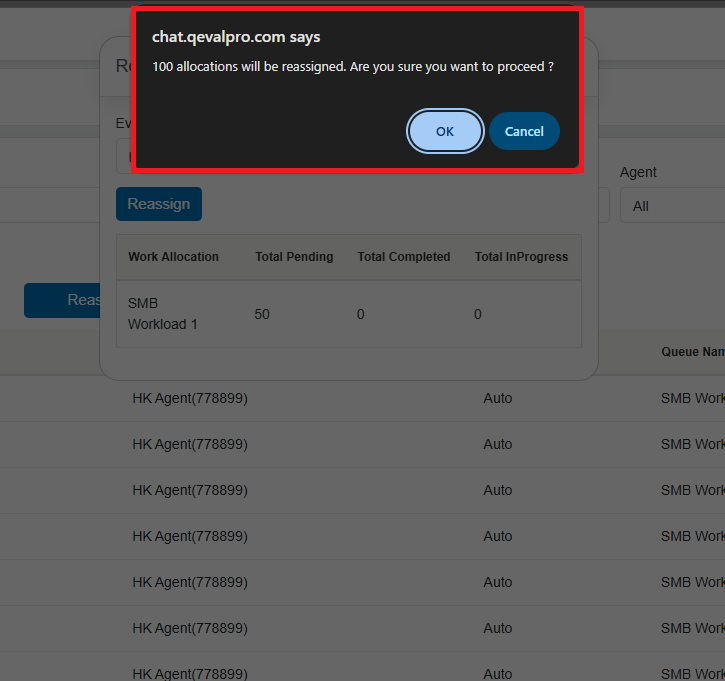Click the Queue Name column header
Viewport: 725px width, 681px height.
click(x=692, y=352)
